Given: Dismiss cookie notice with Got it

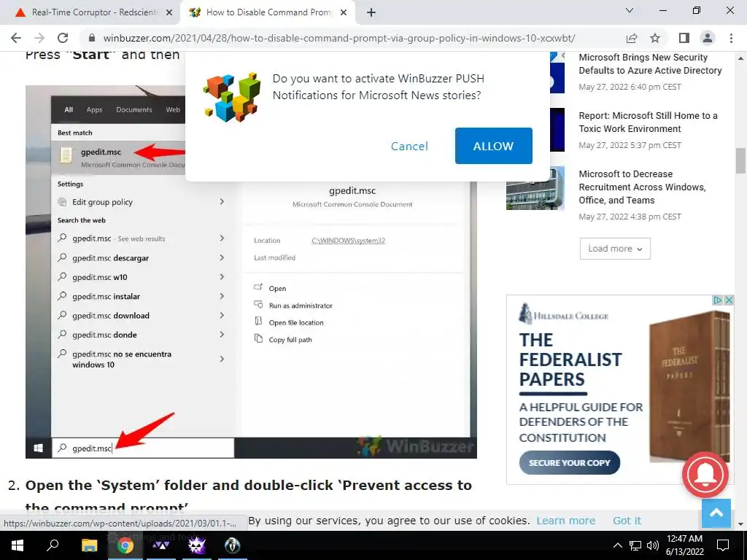Looking at the screenshot, I should click(627, 521).
